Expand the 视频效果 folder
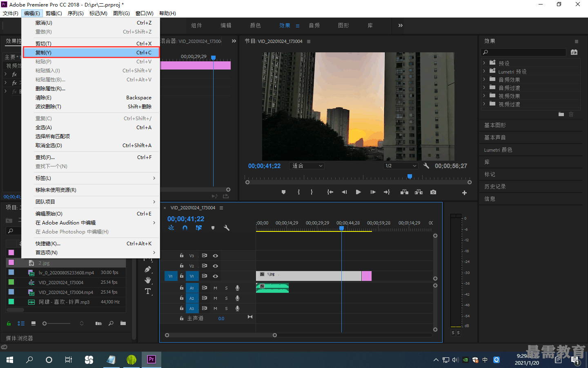The height and width of the screenshot is (368, 588). [x=484, y=96]
